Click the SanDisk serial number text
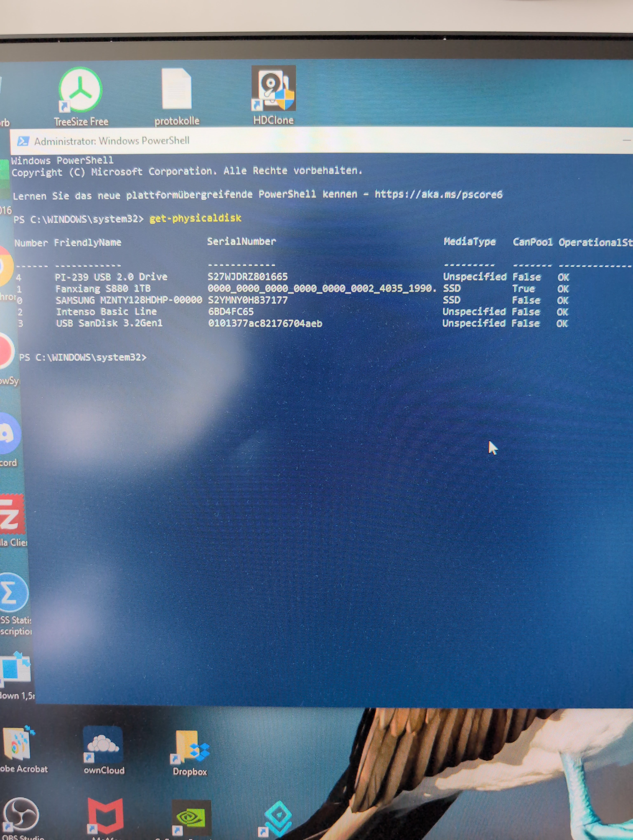The image size is (633, 840). tap(265, 324)
